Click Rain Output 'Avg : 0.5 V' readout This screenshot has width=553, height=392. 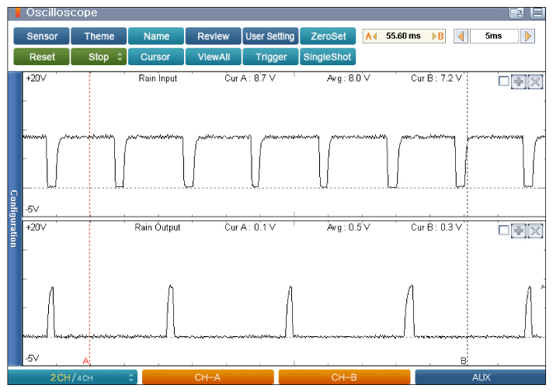coord(349,227)
